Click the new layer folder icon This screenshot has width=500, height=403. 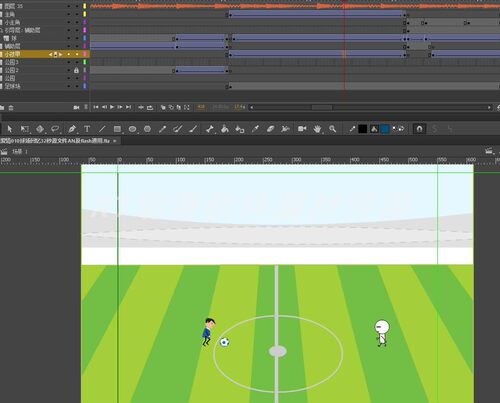click(2, 107)
